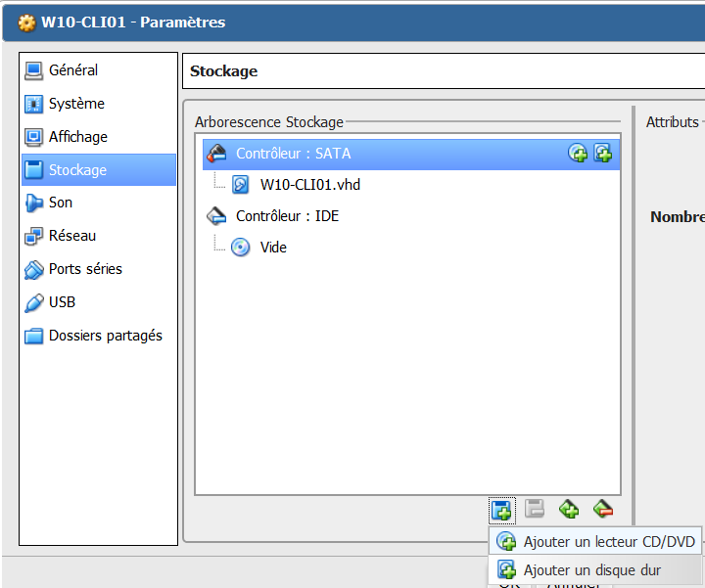The height and width of the screenshot is (588, 705).
Task: Open the Système settings category
Action: [99, 104]
